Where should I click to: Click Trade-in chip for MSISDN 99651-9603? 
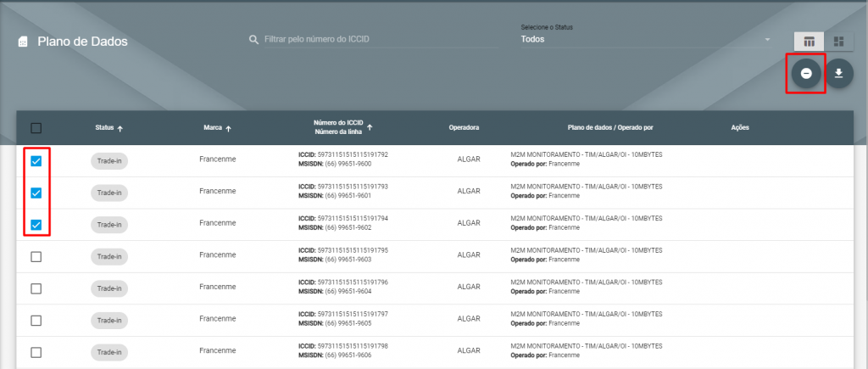click(x=109, y=256)
